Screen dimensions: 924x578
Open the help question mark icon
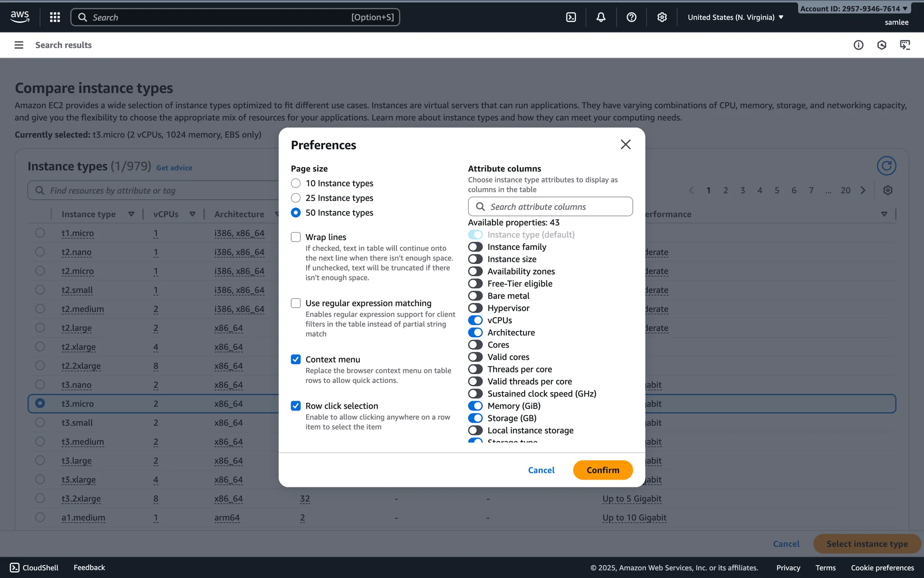(631, 17)
